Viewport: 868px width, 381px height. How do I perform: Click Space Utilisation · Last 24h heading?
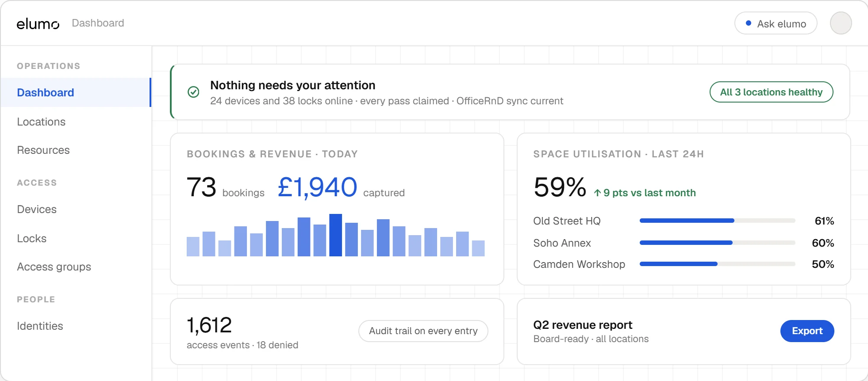pyautogui.click(x=618, y=154)
